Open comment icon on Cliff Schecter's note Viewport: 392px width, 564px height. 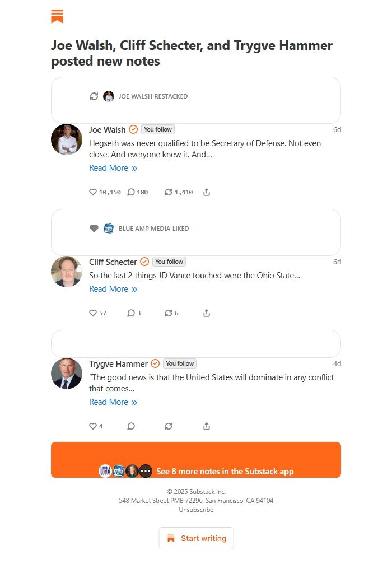(x=131, y=313)
